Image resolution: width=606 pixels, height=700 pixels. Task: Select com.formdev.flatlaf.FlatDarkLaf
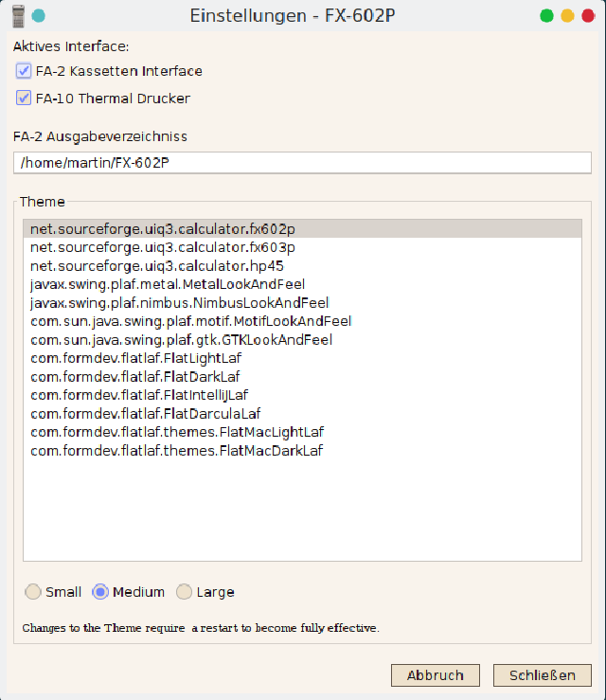click(x=303, y=377)
